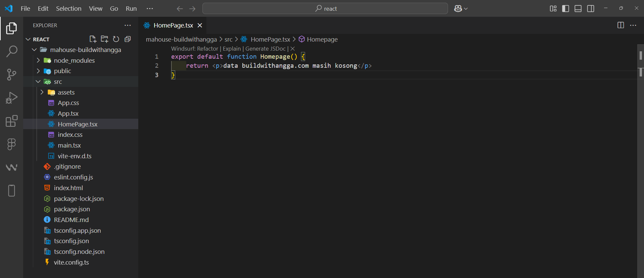Open the Edit menu
The width and height of the screenshot is (644, 278).
click(43, 9)
